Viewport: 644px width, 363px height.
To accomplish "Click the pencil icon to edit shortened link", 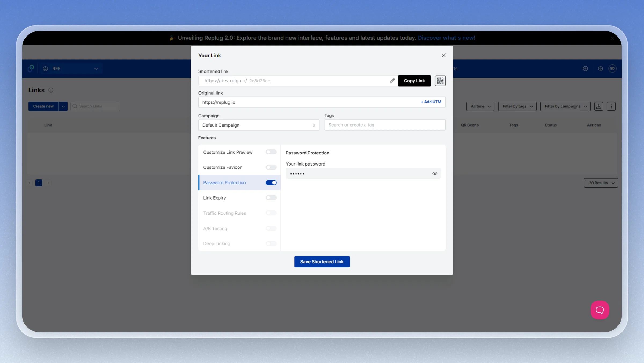I will pyautogui.click(x=392, y=81).
